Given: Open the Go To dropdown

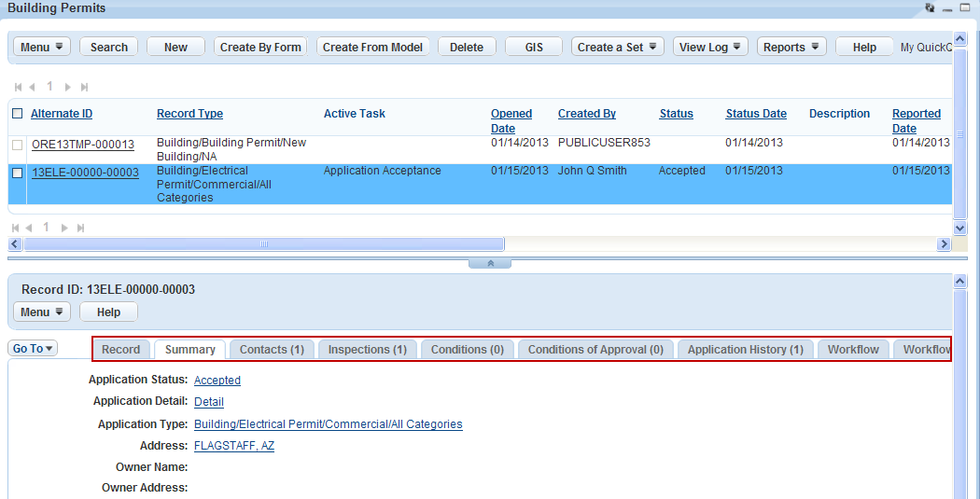Looking at the screenshot, I should coord(33,348).
